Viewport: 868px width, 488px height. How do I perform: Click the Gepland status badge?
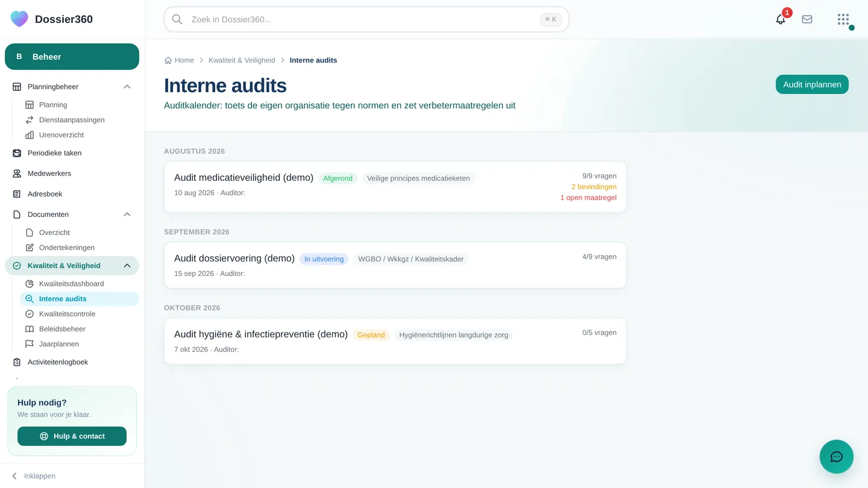tap(371, 335)
